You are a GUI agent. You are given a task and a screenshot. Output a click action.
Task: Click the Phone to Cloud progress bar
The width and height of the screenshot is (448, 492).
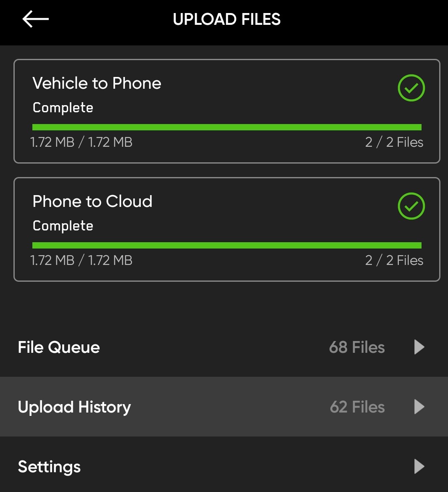(x=227, y=246)
